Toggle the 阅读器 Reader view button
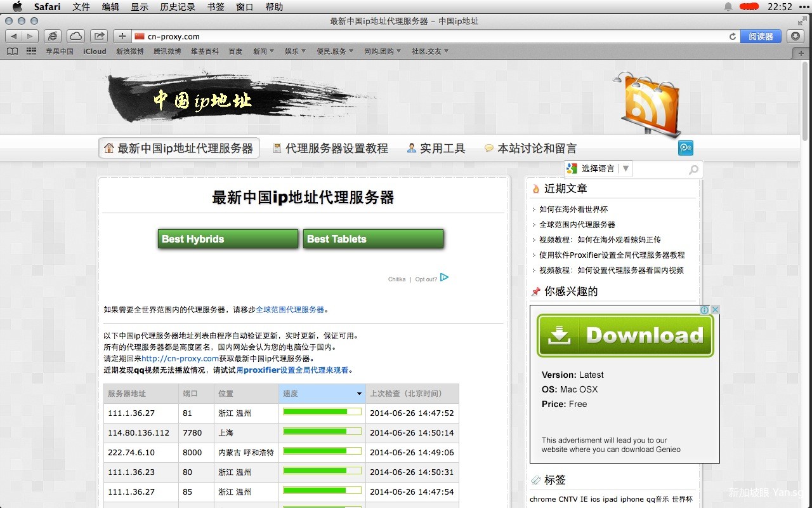Image resolution: width=812 pixels, height=508 pixels. (761, 37)
